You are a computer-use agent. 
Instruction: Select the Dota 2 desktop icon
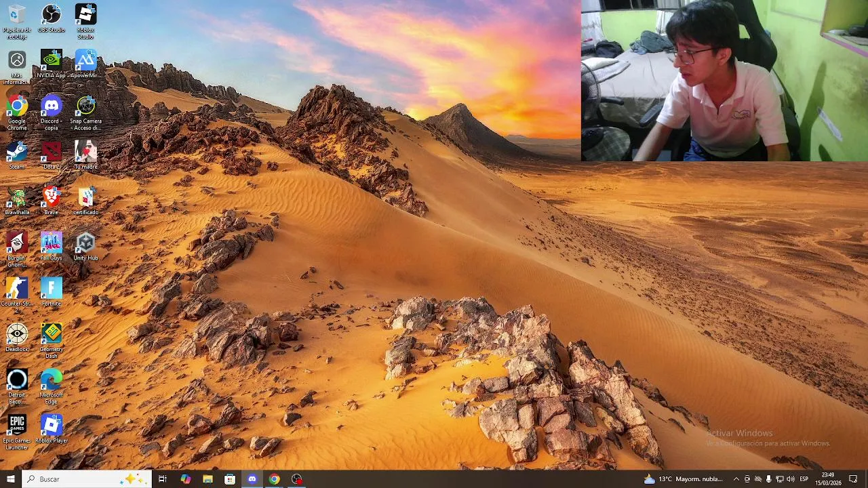52,155
